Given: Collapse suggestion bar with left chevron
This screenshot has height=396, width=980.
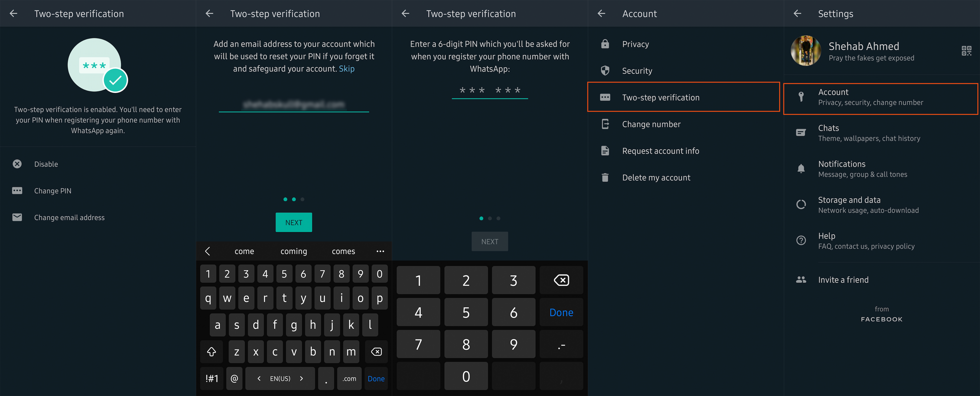Looking at the screenshot, I should (x=207, y=251).
